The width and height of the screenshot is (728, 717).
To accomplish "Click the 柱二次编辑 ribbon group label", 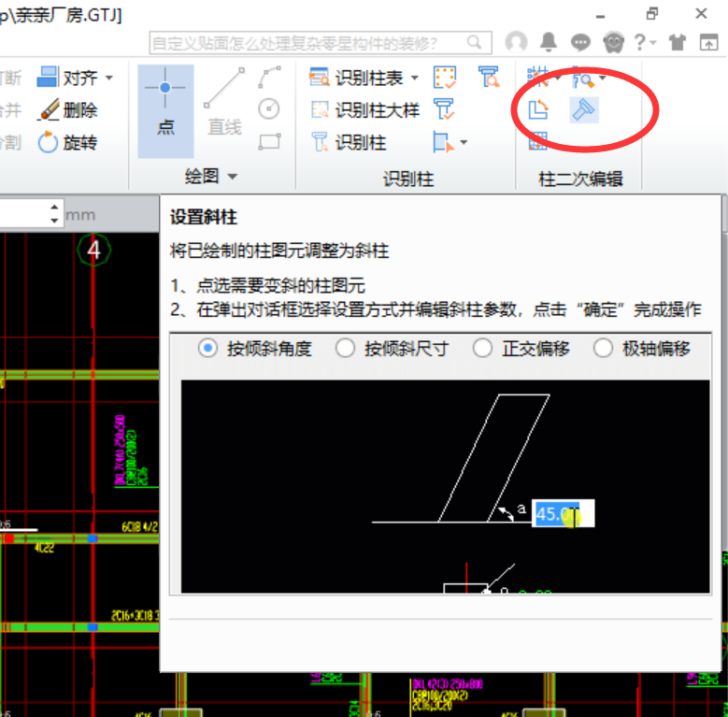I will [x=580, y=179].
